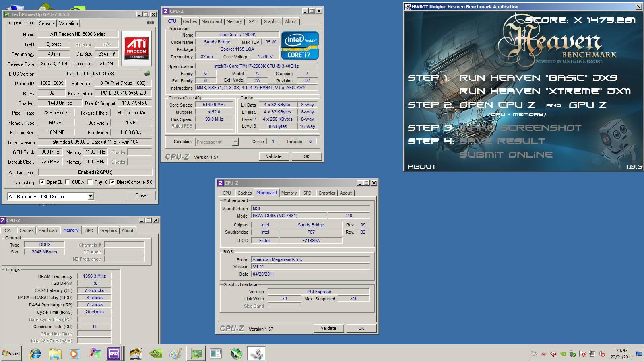The image size is (644, 362).
Task: Click Run Heaven Xtreme DX11 link
Action: [x=545, y=91]
